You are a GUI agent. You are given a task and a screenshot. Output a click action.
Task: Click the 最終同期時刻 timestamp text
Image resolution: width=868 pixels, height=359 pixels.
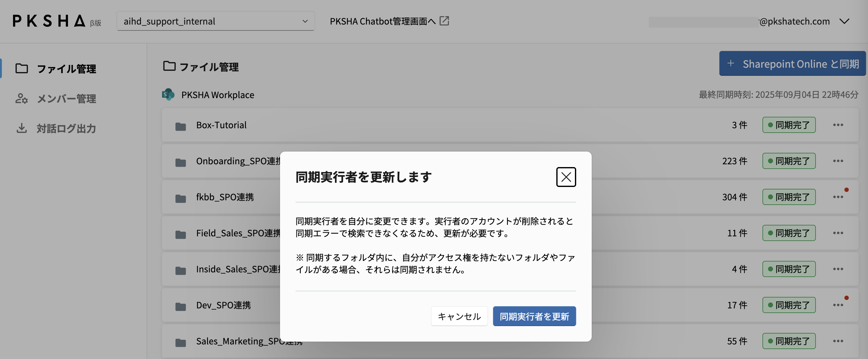(778, 95)
